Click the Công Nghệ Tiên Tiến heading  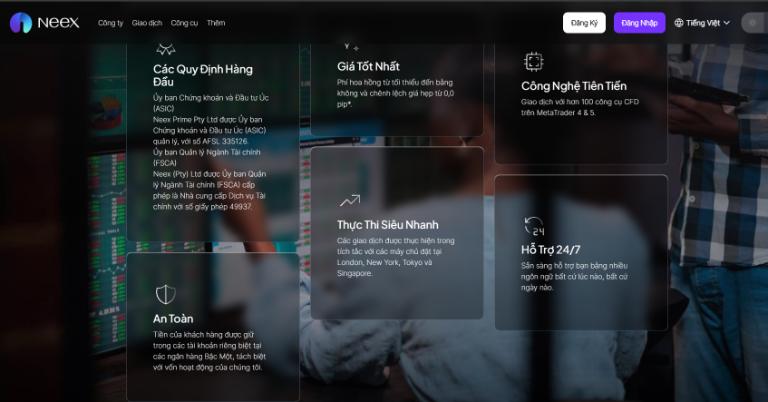(574, 86)
